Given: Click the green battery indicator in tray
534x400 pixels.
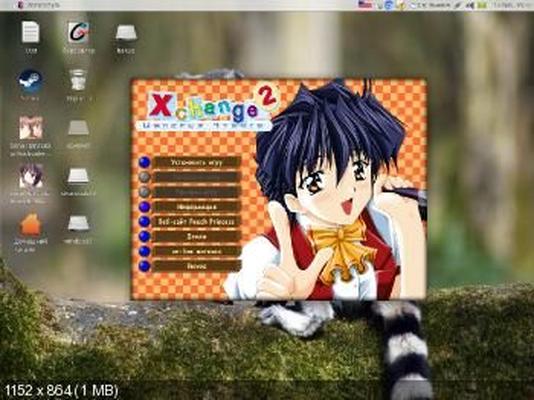Looking at the screenshot, I should coord(482,5).
